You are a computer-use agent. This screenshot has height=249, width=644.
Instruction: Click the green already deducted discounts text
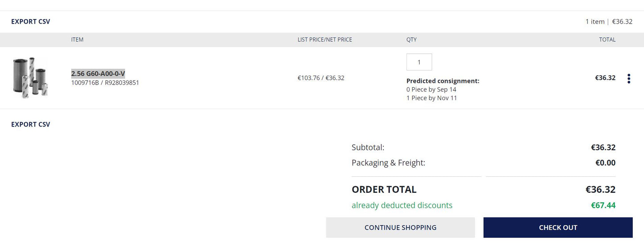(x=402, y=205)
